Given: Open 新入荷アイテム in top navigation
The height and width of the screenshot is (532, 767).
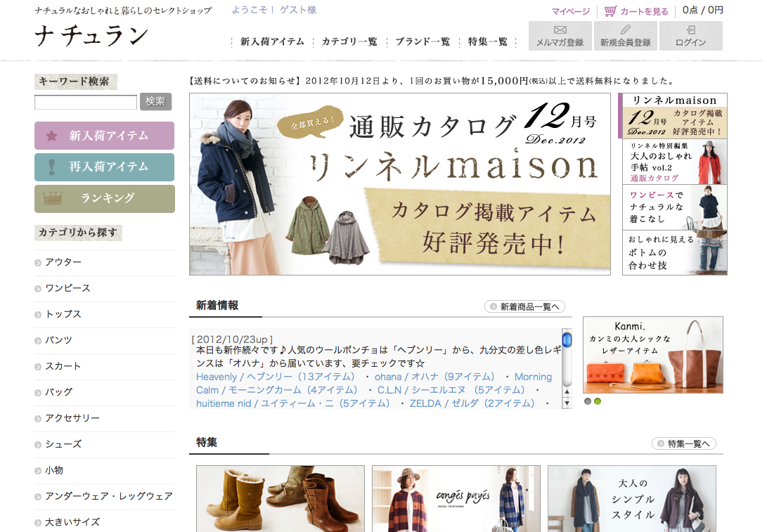Looking at the screenshot, I should click(x=272, y=42).
